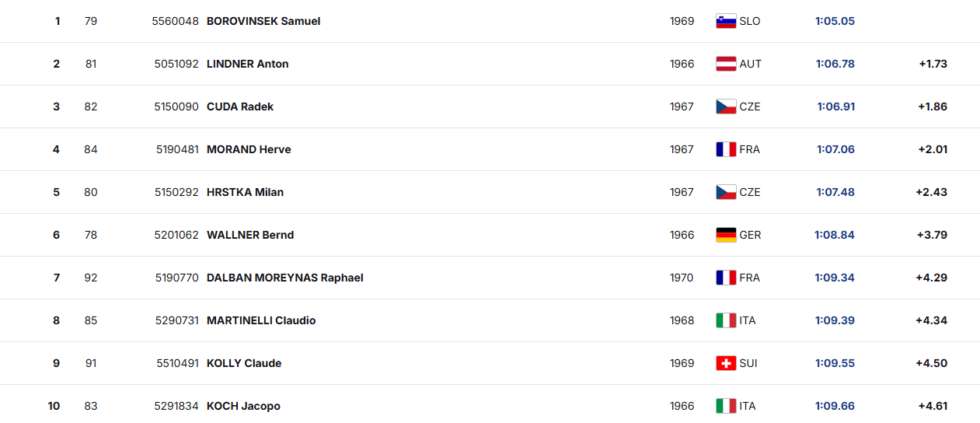The width and height of the screenshot is (980, 423).
Task: Click the HRSTKA Milan athlete name
Action: pos(245,192)
